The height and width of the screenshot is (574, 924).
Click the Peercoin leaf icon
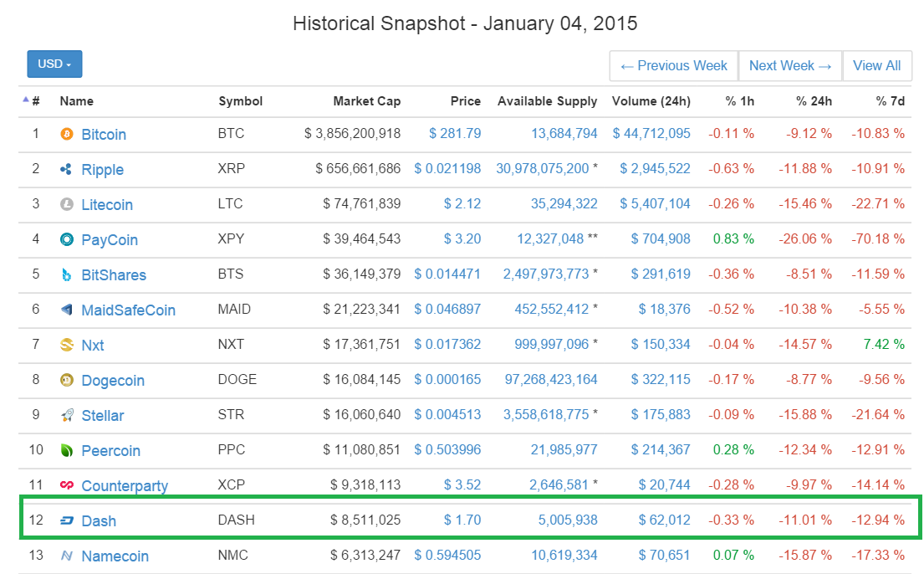point(67,451)
